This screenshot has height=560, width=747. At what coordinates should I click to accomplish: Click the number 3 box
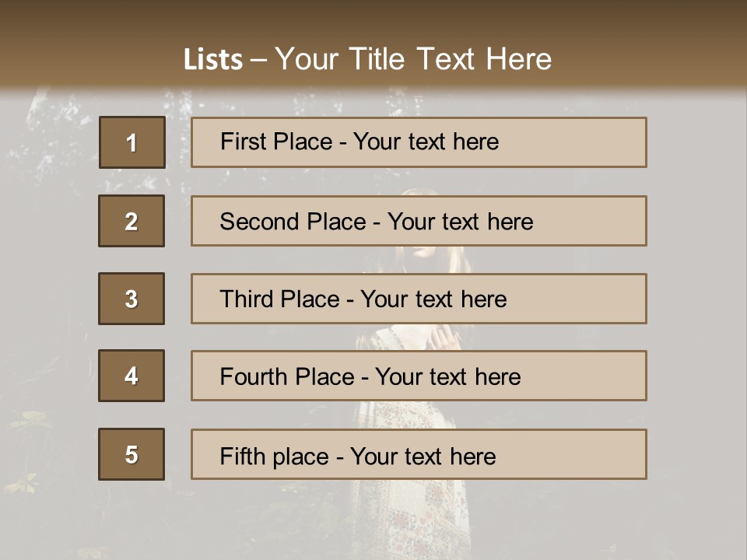[x=132, y=299]
